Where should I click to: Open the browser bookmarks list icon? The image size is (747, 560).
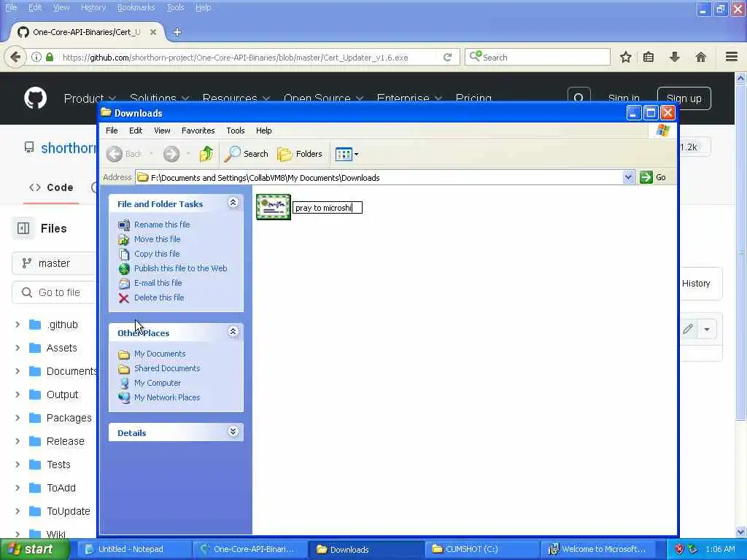click(x=649, y=58)
